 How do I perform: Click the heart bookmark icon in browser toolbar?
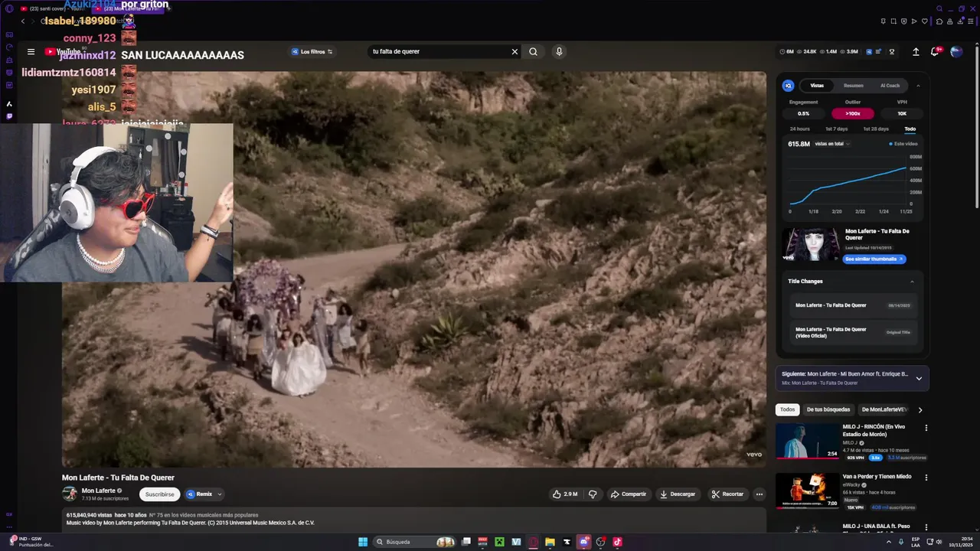(925, 21)
